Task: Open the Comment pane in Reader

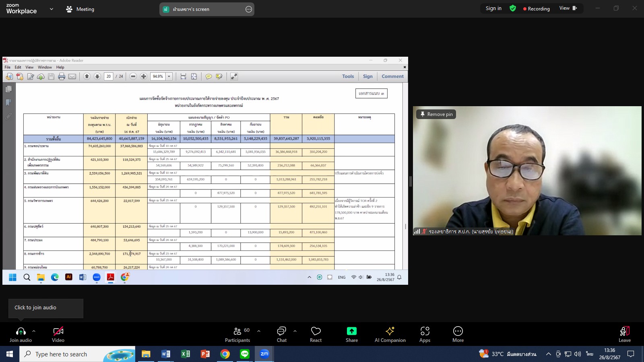Action: click(x=392, y=76)
